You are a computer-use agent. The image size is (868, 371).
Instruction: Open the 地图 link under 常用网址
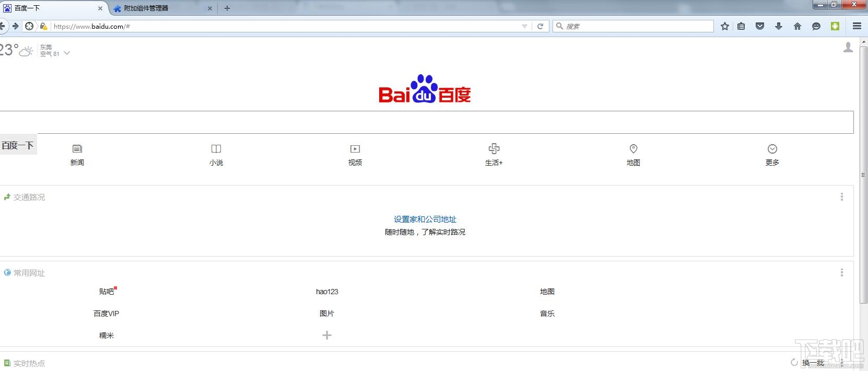tap(547, 292)
